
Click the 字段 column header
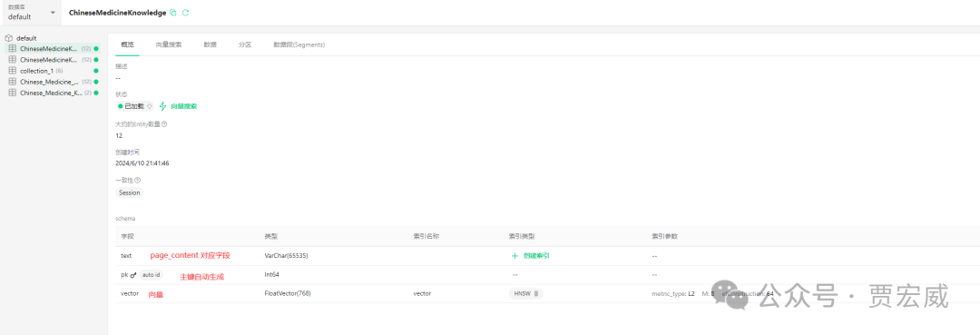(128, 236)
